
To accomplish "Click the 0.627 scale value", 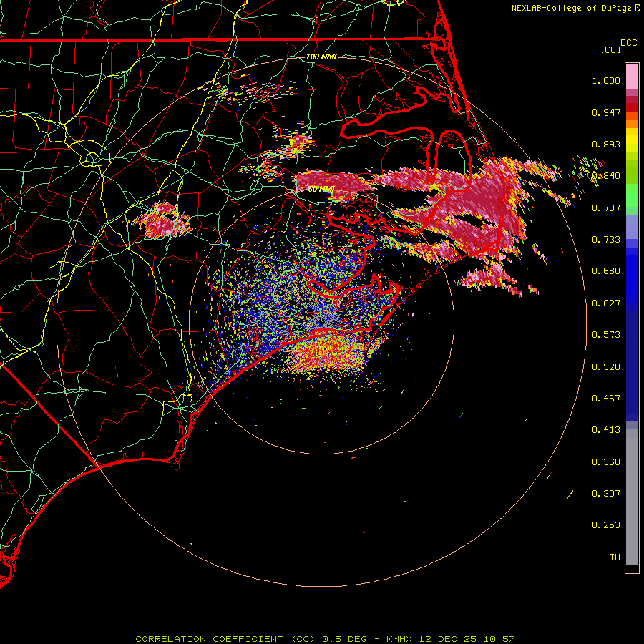I will pos(606,303).
